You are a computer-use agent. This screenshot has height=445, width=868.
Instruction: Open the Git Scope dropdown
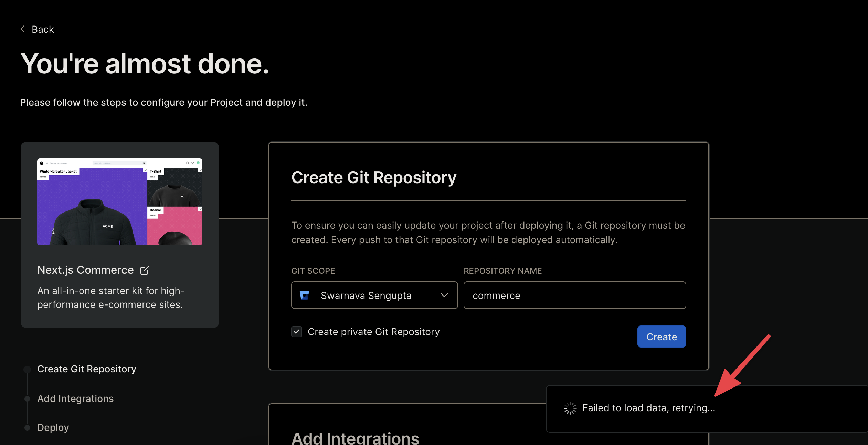pyautogui.click(x=374, y=295)
